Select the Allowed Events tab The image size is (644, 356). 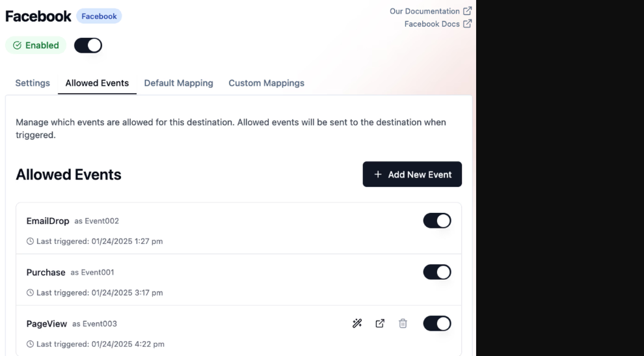pyautogui.click(x=97, y=83)
